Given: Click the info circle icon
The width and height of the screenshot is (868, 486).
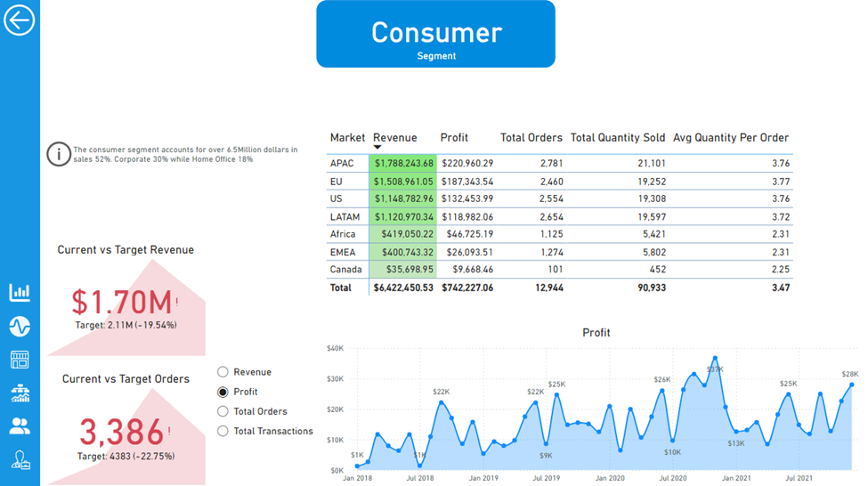Looking at the screenshot, I should [x=59, y=155].
